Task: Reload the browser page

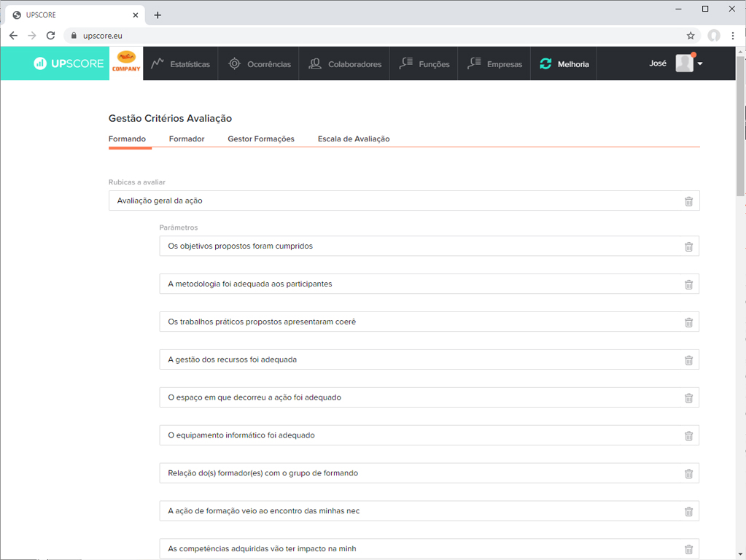Action: pos(50,36)
